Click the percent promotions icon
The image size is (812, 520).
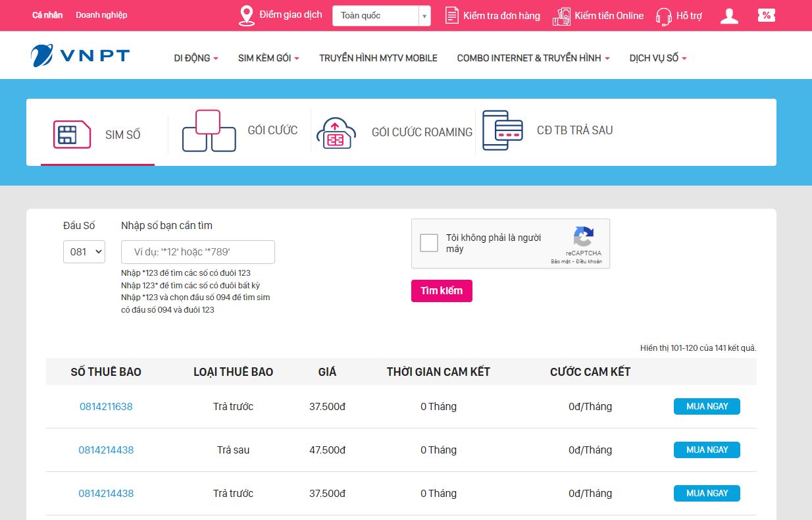(x=766, y=16)
